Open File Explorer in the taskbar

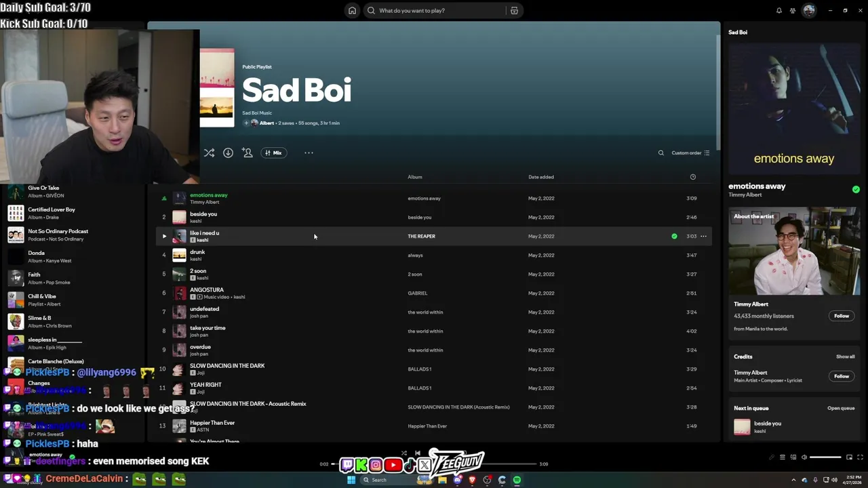point(442,480)
